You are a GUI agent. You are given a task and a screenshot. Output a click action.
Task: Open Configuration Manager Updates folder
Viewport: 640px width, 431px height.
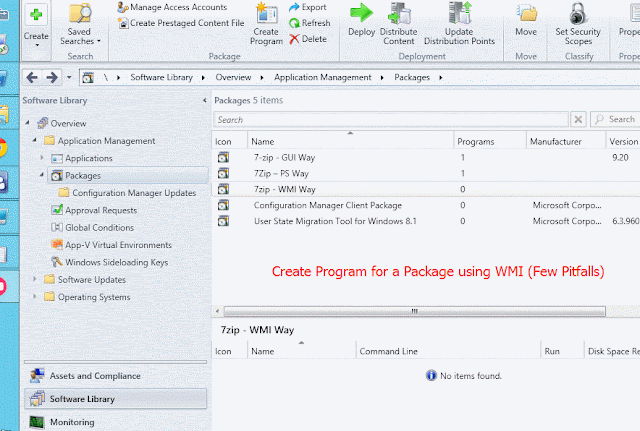(134, 193)
